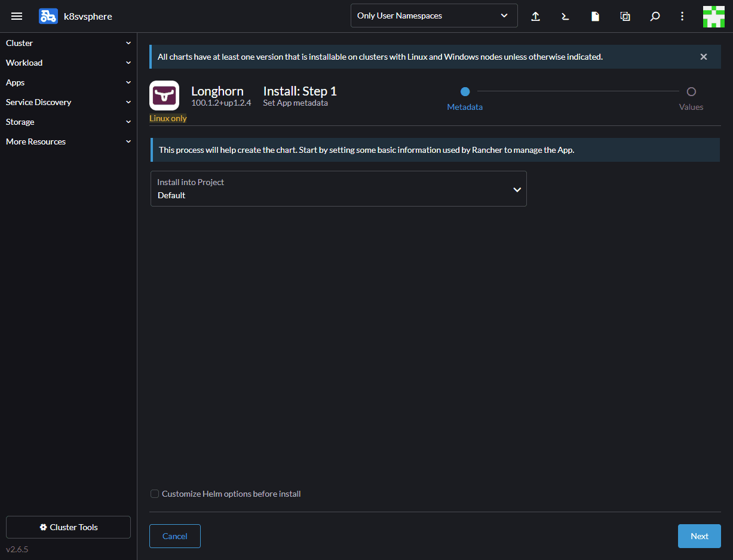Screen dimensions: 733x560
Task: Select Apps in the sidebar
Action: tap(16, 82)
